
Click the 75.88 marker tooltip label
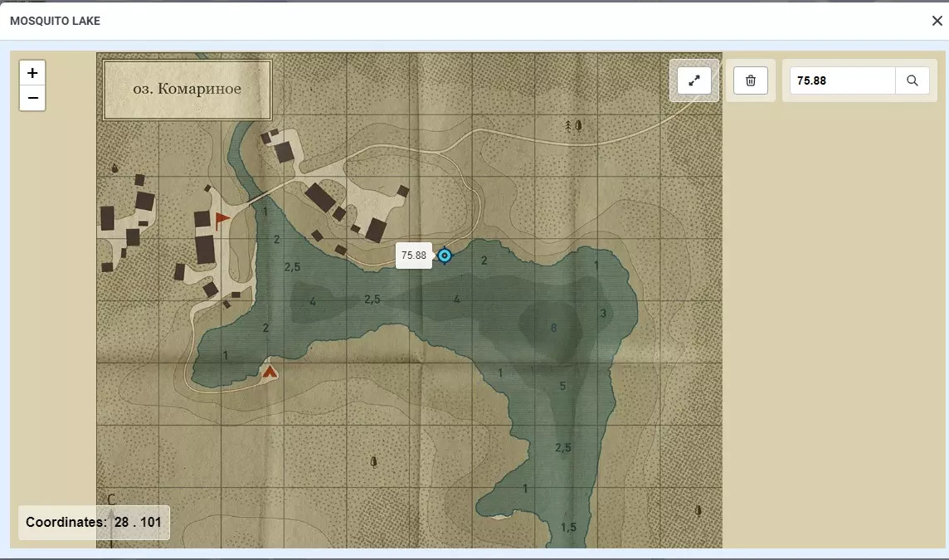(414, 256)
